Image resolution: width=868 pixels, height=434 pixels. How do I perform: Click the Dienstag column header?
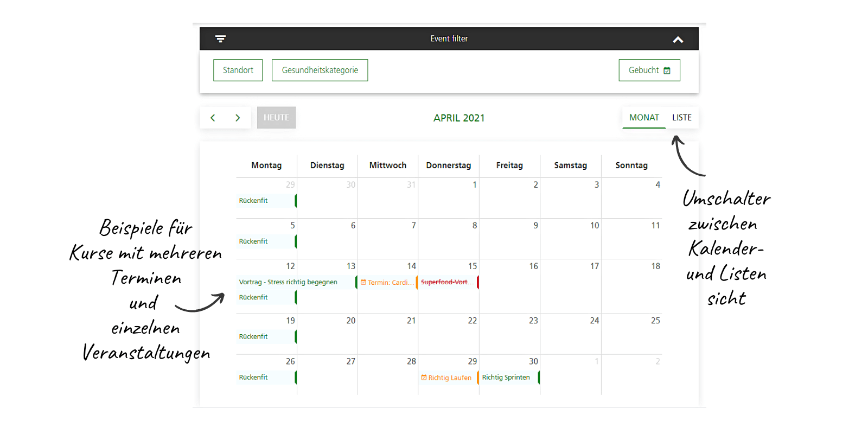pyautogui.click(x=327, y=165)
